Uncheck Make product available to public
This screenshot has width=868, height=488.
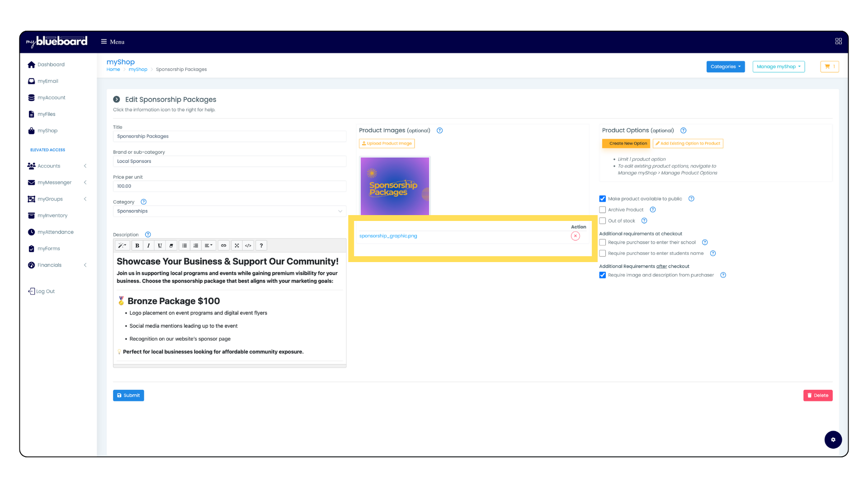[602, 199]
